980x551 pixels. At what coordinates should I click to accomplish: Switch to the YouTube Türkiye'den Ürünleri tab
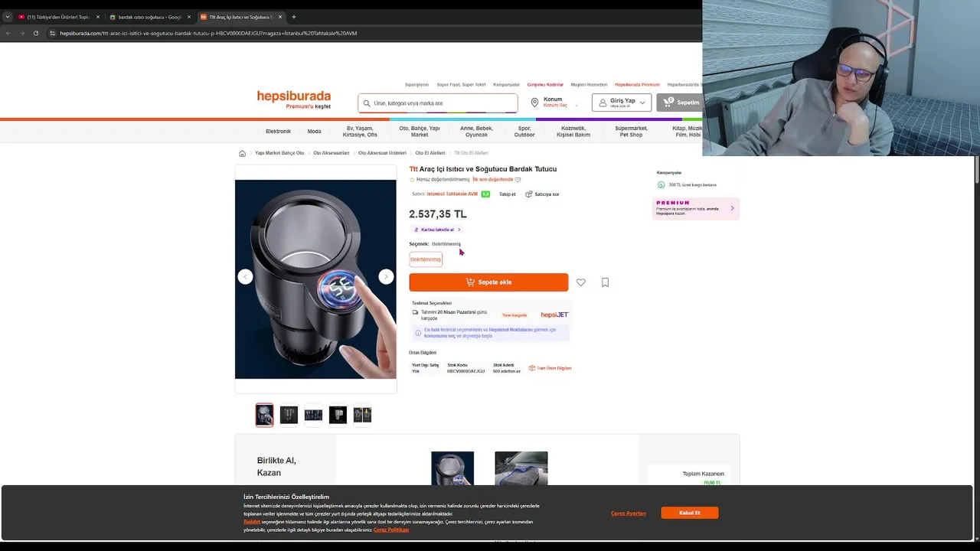tap(59, 17)
